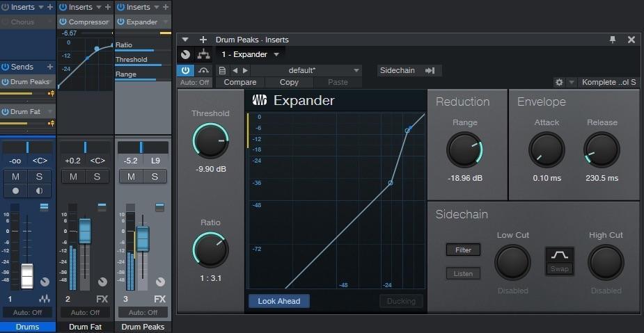Click the Low Cut knob

512,263
